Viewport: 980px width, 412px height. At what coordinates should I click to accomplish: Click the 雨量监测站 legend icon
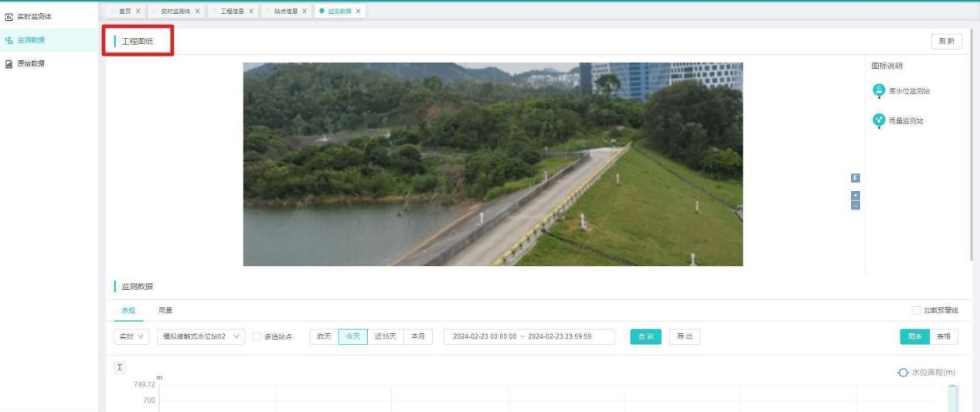point(879,121)
